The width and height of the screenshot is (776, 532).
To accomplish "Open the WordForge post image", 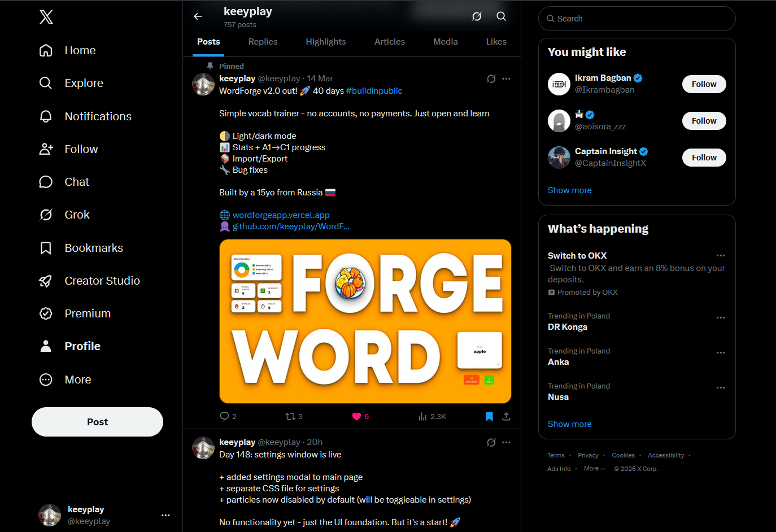I will tap(365, 321).
